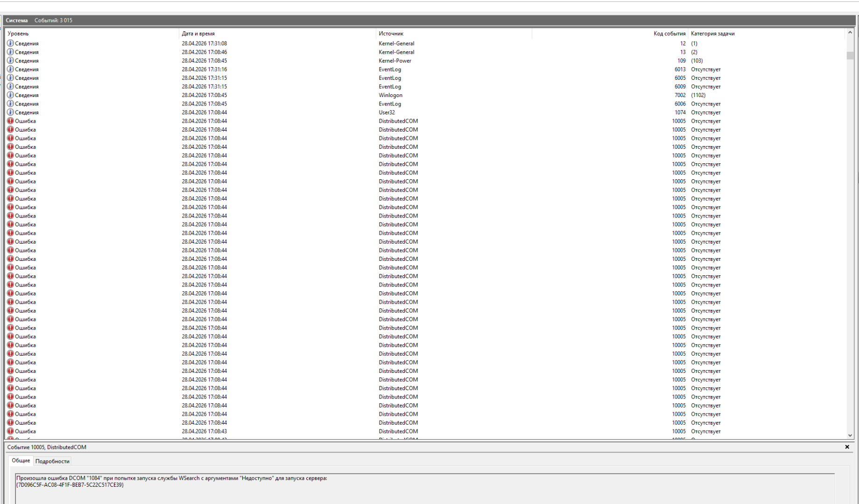
Task: Click the Код события column header
Action: (x=669, y=34)
